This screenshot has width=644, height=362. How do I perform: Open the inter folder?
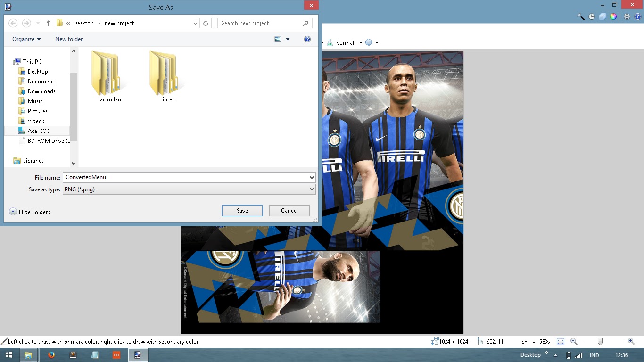click(x=168, y=77)
